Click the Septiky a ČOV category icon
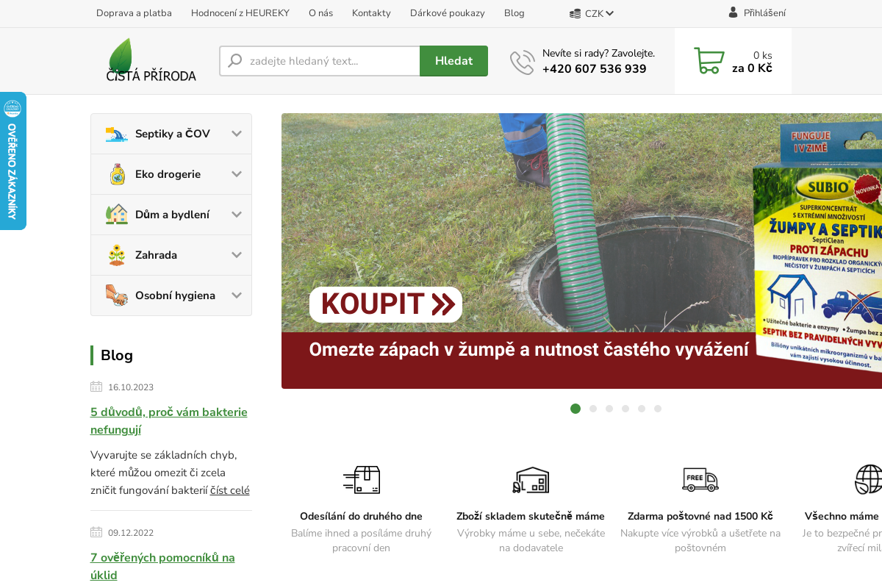 116,134
